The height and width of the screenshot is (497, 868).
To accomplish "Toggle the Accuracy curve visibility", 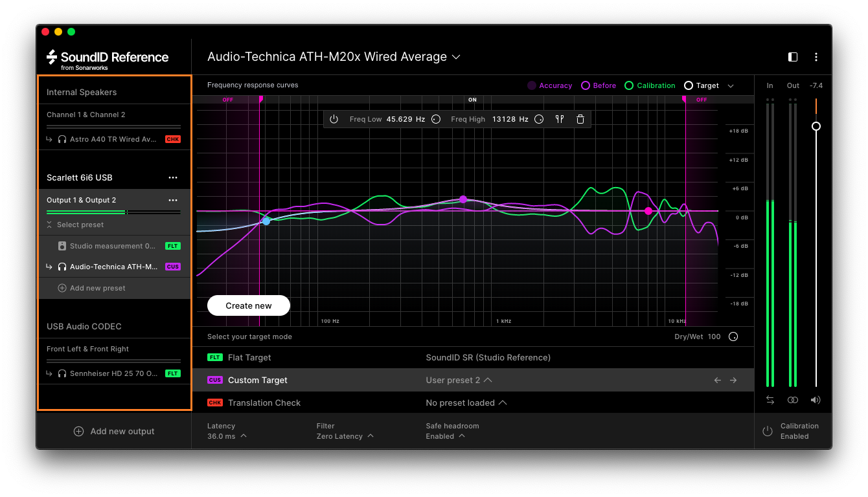I will coord(549,85).
